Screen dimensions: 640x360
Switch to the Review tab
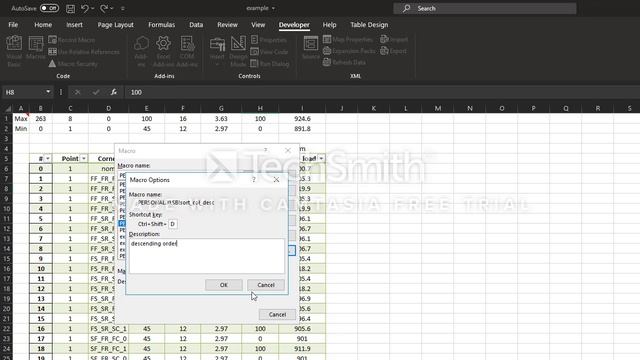click(x=227, y=25)
